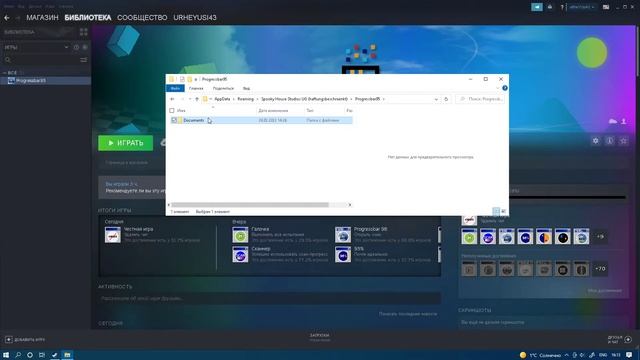Image resolution: width=640 pixels, height=360 pixels.
Task: Switch the Steam library to grid view
Action: (84, 32)
